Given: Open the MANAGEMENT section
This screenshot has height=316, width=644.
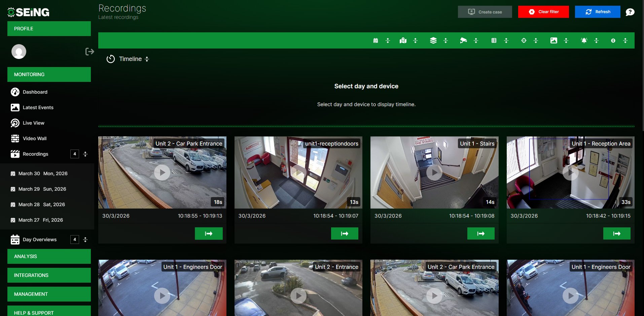Looking at the screenshot, I should pos(49,294).
